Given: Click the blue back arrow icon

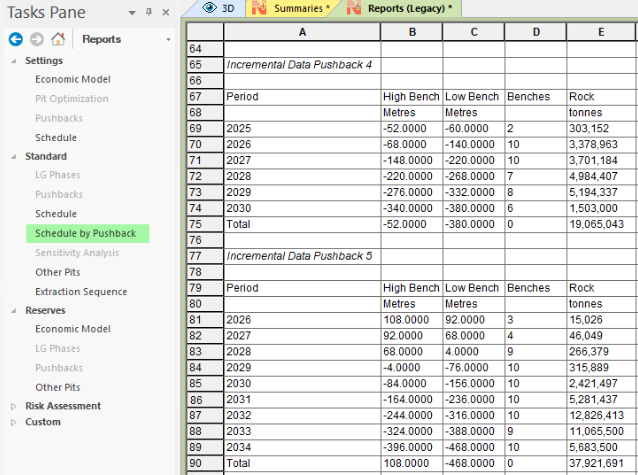Looking at the screenshot, I should pyautogui.click(x=15, y=40).
